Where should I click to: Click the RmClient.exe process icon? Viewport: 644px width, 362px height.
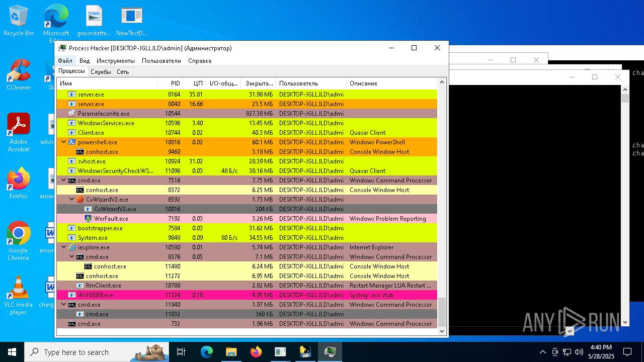click(x=80, y=286)
